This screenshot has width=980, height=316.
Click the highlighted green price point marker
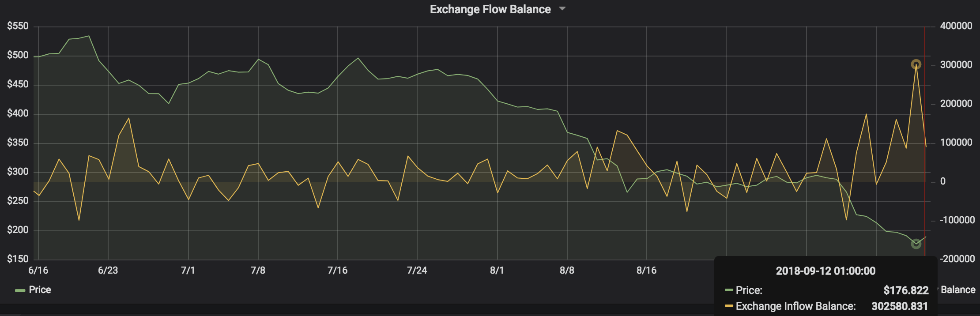pyautogui.click(x=916, y=244)
